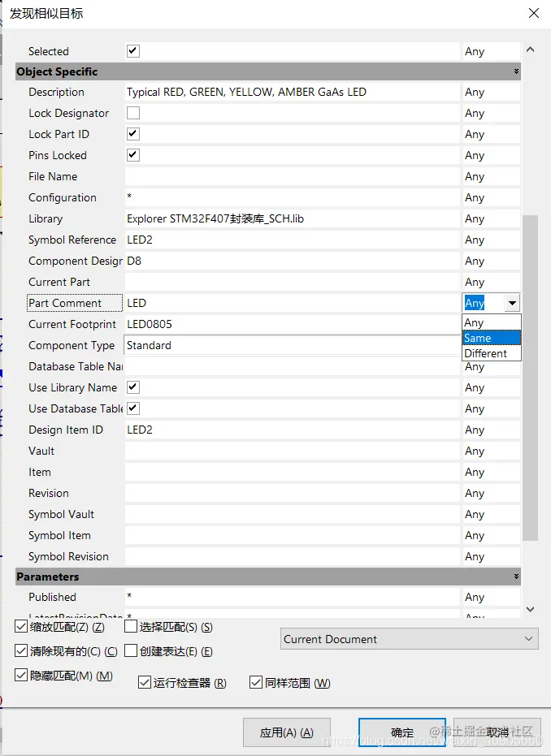
Task: Uncheck 清除现有的(C) option
Action: click(21, 651)
